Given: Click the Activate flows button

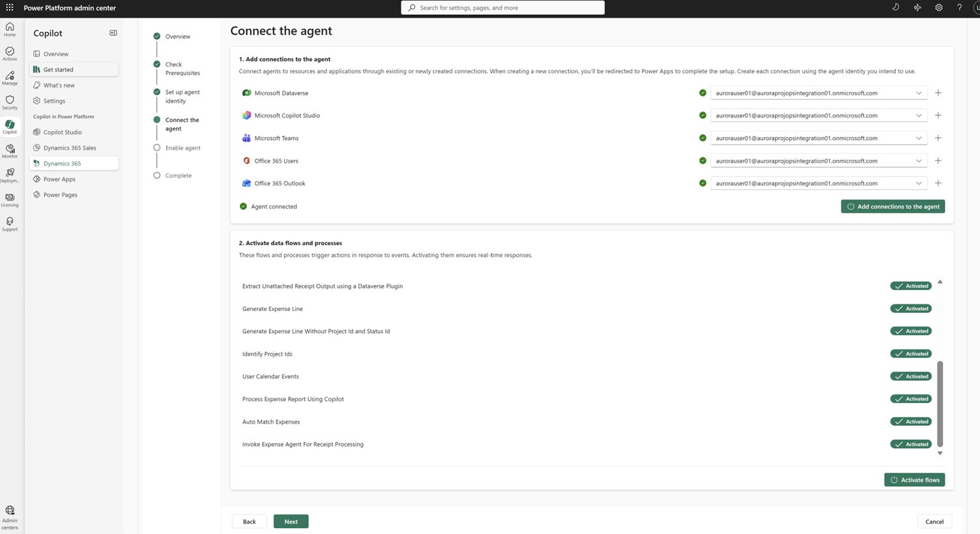Looking at the screenshot, I should pyautogui.click(x=914, y=479).
